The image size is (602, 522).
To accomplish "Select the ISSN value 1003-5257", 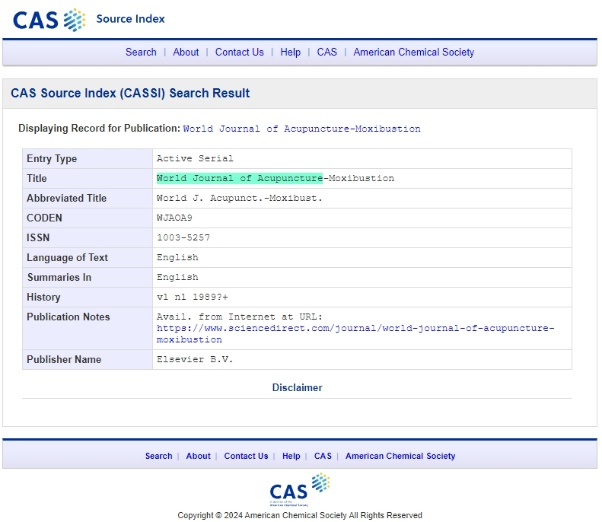I will tap(183, 238).
